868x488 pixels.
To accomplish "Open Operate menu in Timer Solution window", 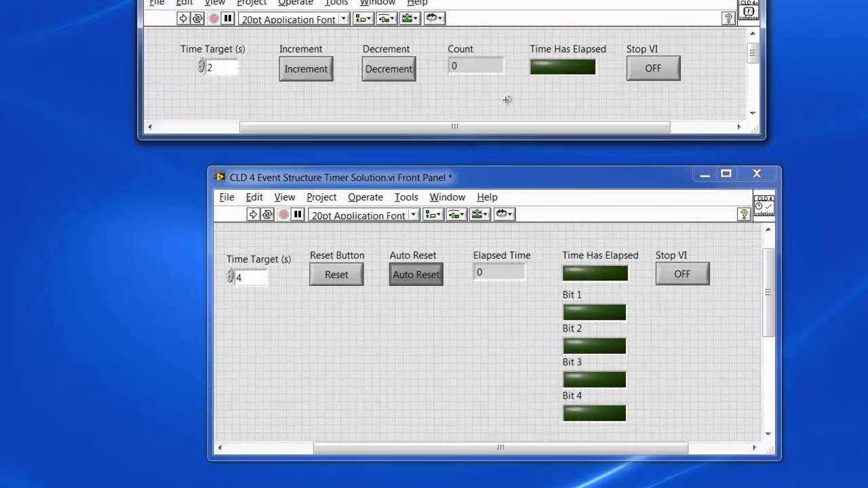I will (x=366, y=197).
